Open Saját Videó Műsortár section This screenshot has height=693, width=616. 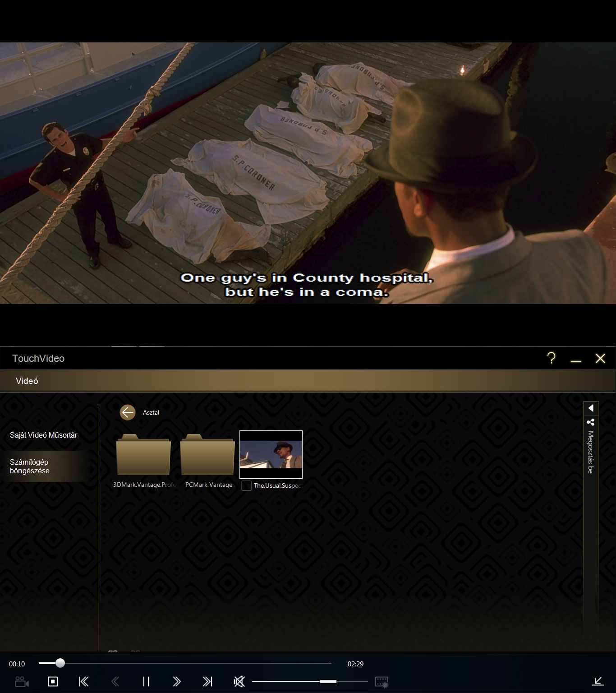[x=44, y=435]
